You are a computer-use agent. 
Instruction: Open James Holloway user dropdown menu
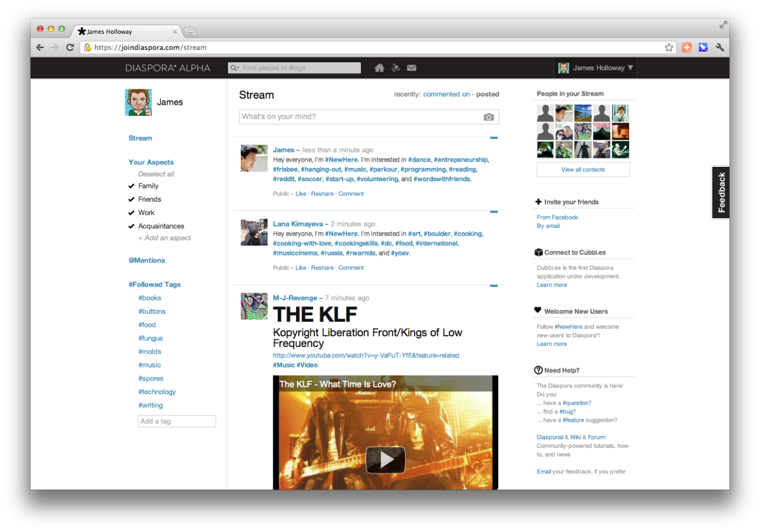point(596,68)
